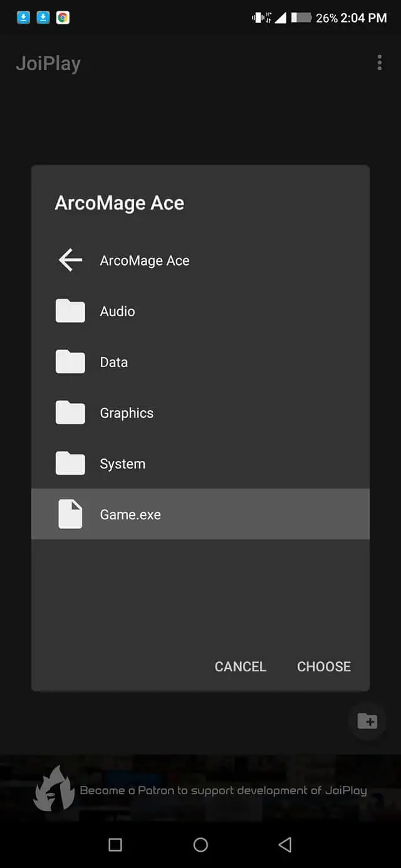The width and height of the screenshot is (401, 868).
Task: Tap the add folder floating button
Action: (x=367, y=721)
